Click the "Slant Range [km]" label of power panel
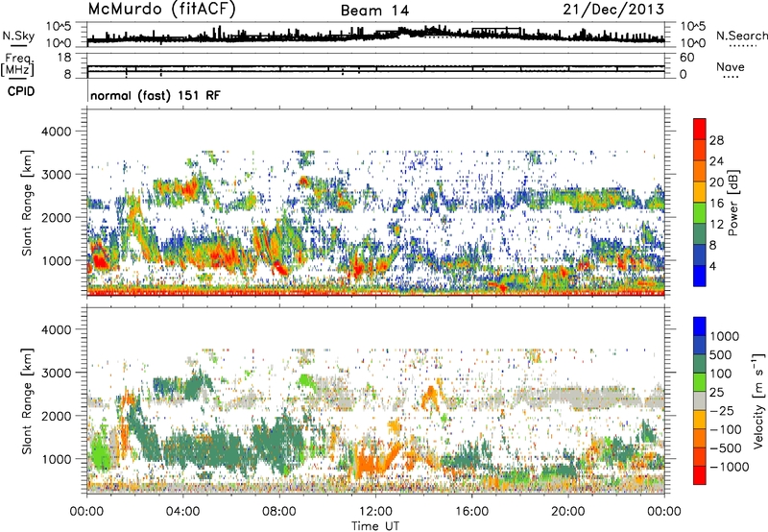Viewport: 768px width, 532px height. click(x=27, y=203)
